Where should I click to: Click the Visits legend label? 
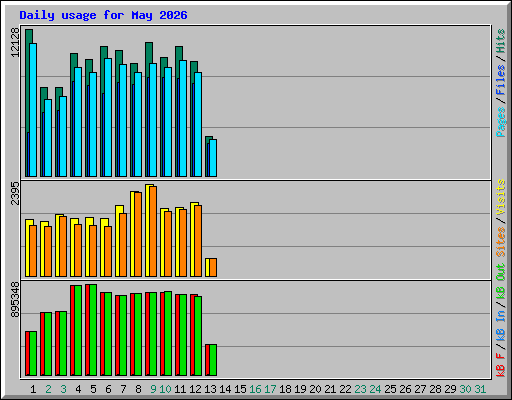[x=501, y=197]
